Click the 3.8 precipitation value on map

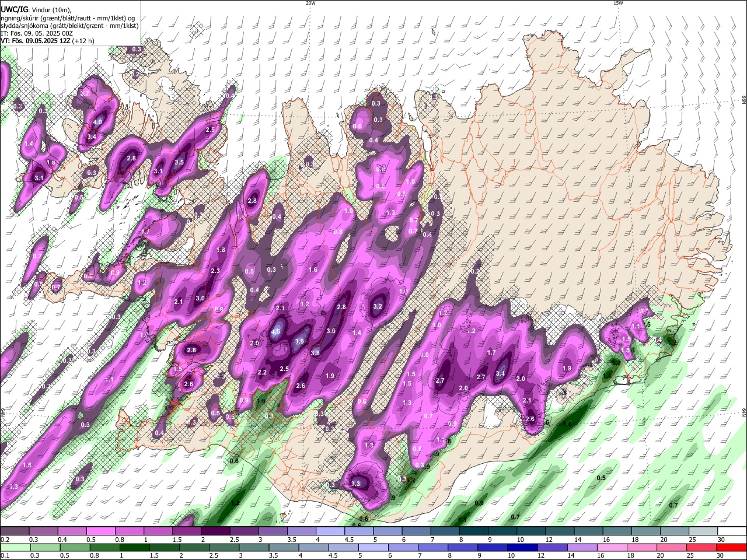coord(315,353)
